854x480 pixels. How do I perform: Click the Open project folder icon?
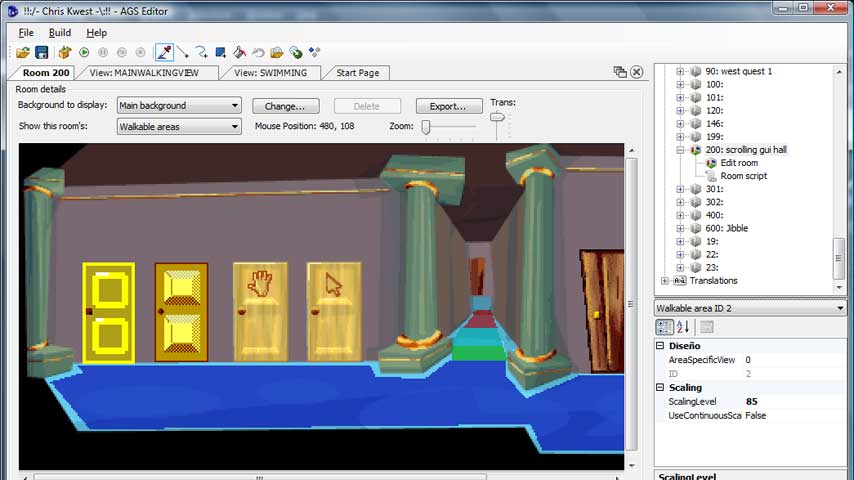[x=22, y=52]
